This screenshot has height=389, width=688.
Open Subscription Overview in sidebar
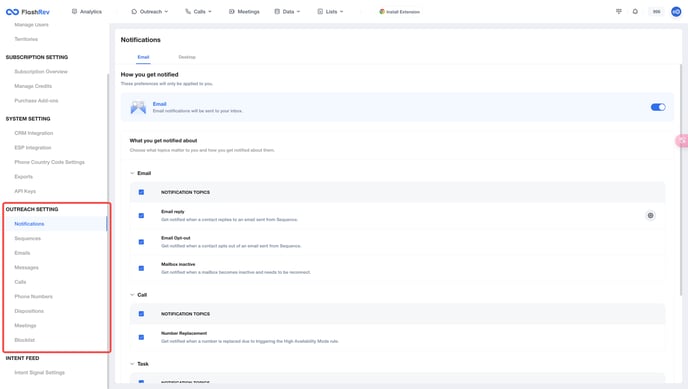pos(41,71)
